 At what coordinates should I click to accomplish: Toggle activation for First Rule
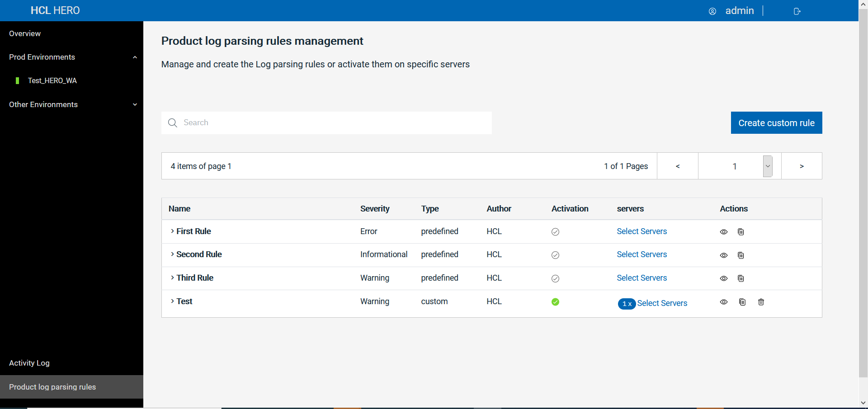coord(555,232)
